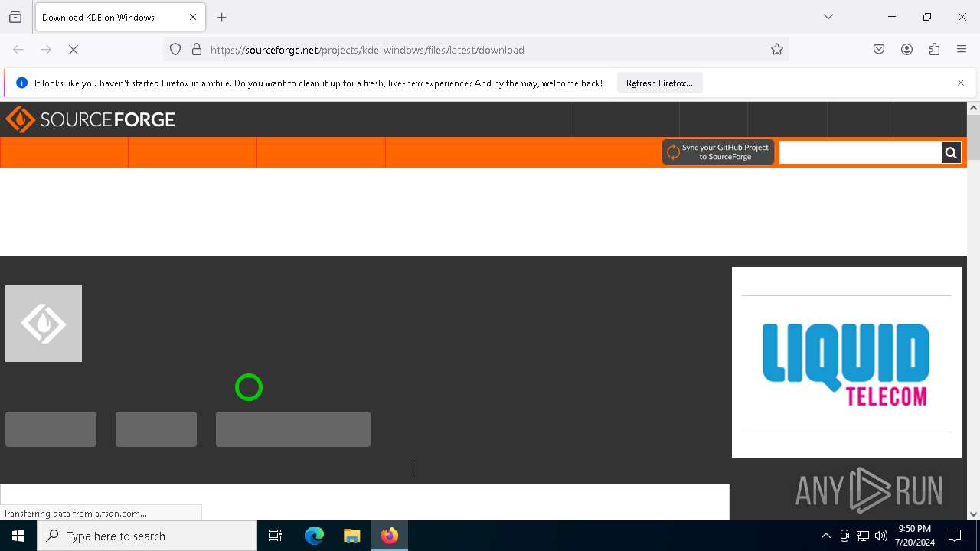Close the Download KDE on Windows tab
The image size is (980, 551).
[x=193, y=17]
